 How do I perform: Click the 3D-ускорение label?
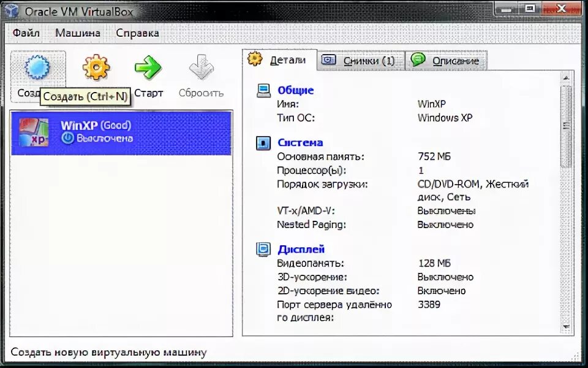pos(312,277)
